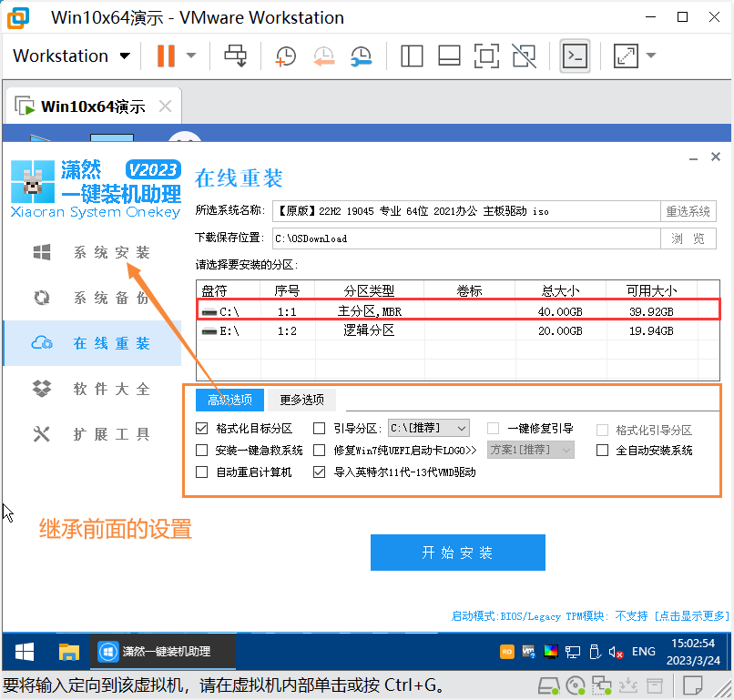Enable the 自动重启计算机 checkbox

click(x=202, y=472)
